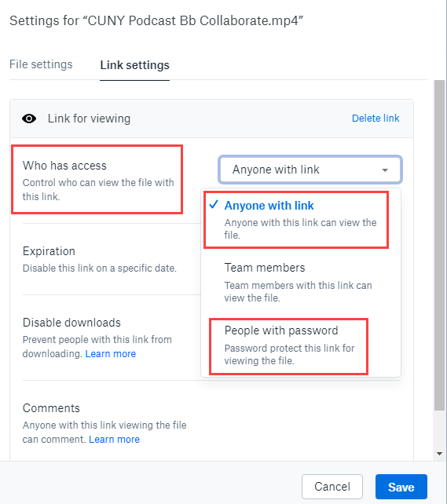Click the scrollbar down arrow
Viewport: 447px width, 504px height.
(x=440, y=454)
